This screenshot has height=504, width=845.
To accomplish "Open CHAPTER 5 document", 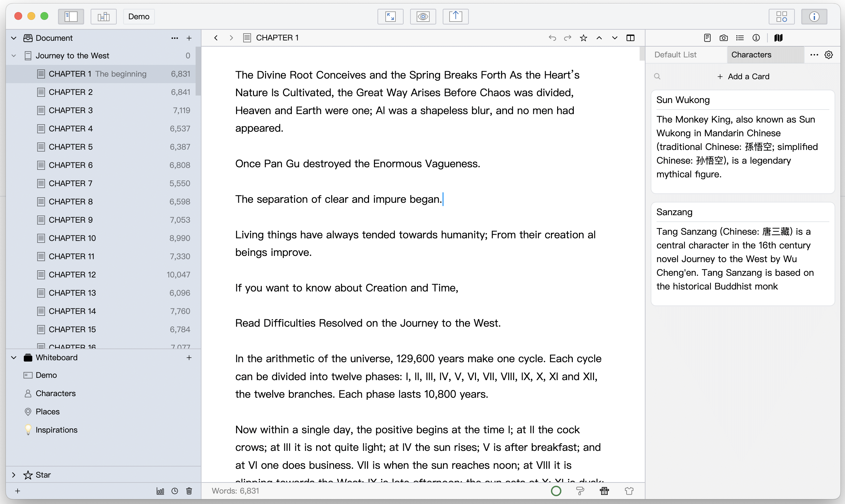I will pos(101,147).
